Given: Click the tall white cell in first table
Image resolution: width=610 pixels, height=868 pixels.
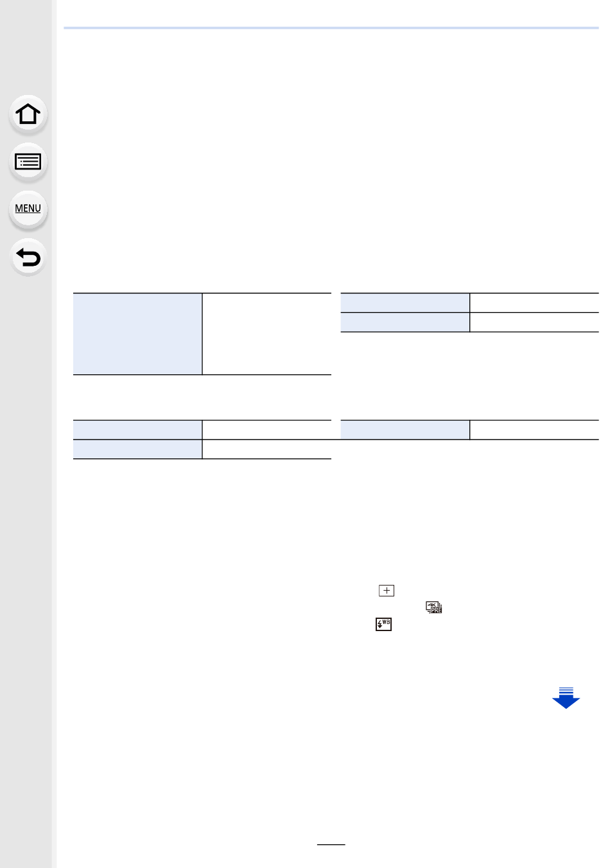Looking at the screenshot, I should pyautogui.click(x=267, y=334).
